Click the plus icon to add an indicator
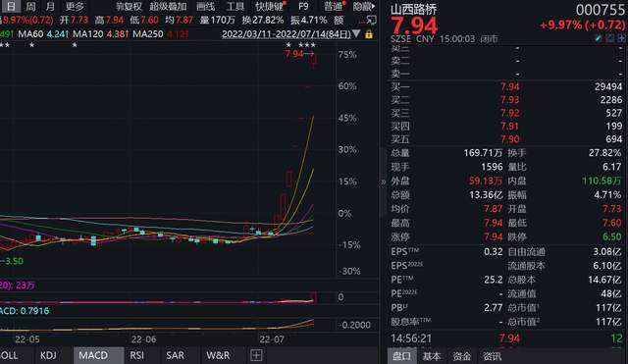 tap(256, 355)
